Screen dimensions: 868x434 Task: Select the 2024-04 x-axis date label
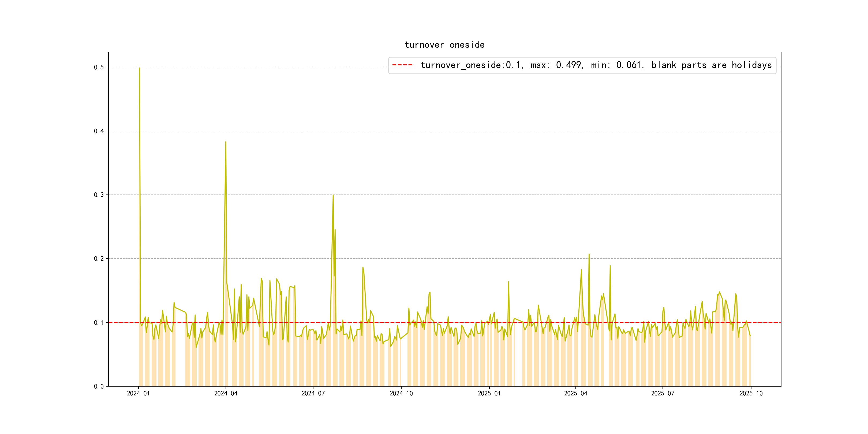[226, 394]
